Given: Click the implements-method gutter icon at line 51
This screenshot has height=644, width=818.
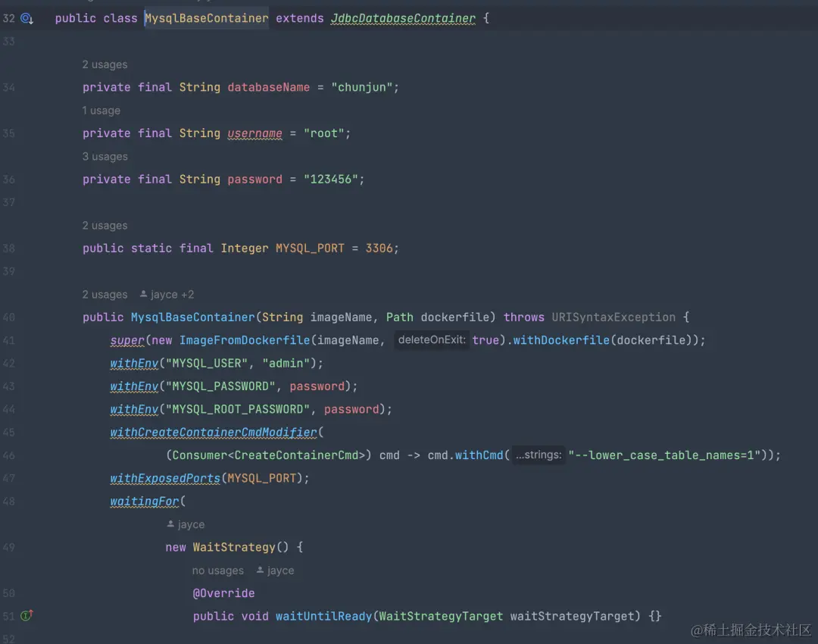Looking at the screenshot, I should click(x=27, y=616).
